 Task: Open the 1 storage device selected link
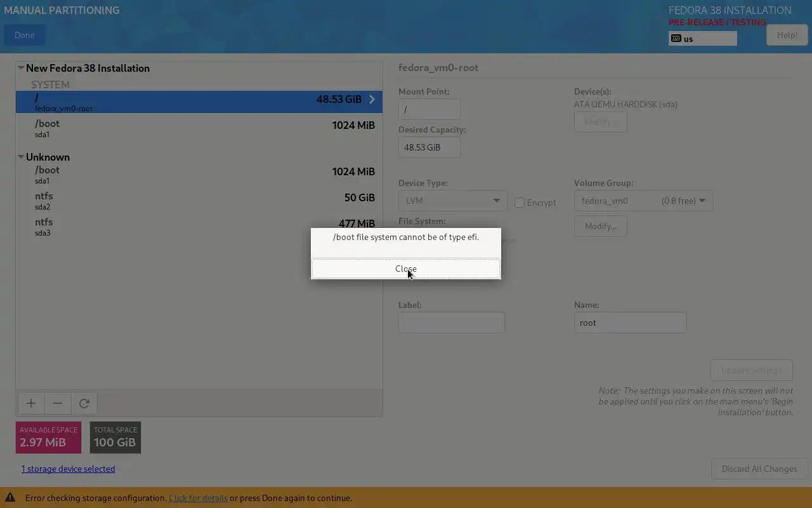(68, 469)
